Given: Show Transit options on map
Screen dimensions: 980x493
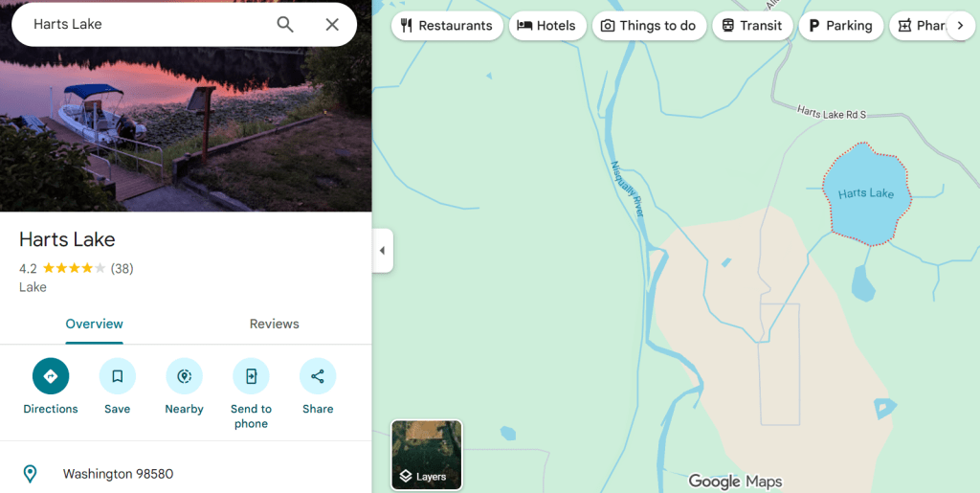Looking at the screenshot, I should 752,26.
